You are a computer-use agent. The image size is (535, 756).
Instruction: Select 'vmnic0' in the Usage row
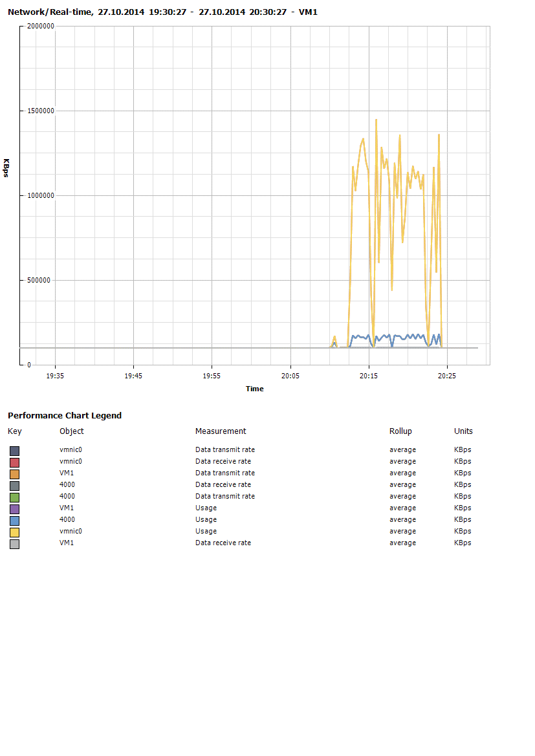[x=71, y=531]
